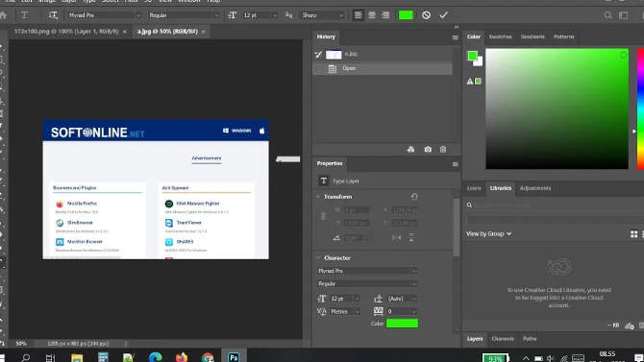
Task: Click the Type Layer icon in Properties
Action: click(324, 181)
